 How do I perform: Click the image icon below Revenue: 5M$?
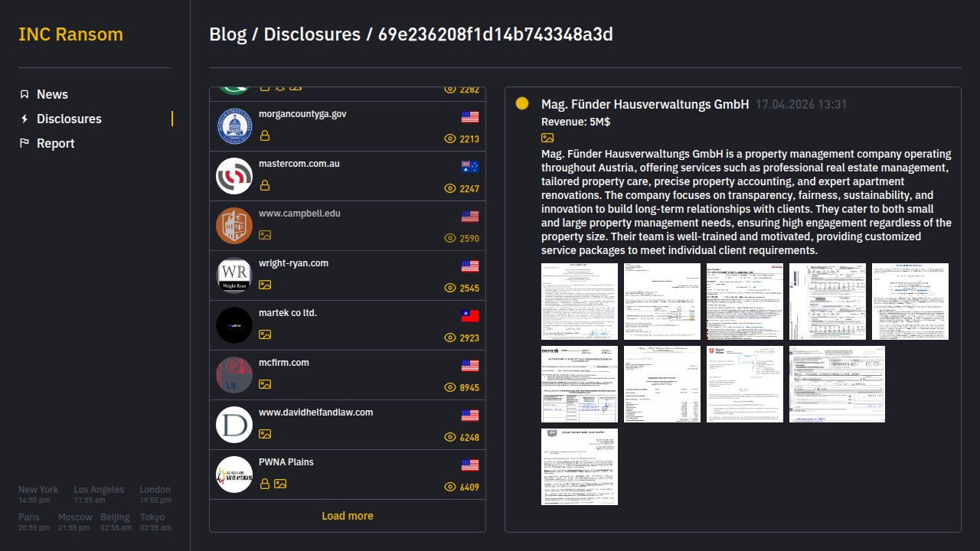pos(547,138)
